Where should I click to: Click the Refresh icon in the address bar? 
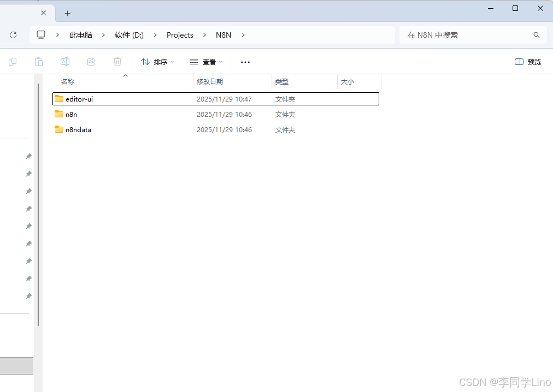click(13, 34)
